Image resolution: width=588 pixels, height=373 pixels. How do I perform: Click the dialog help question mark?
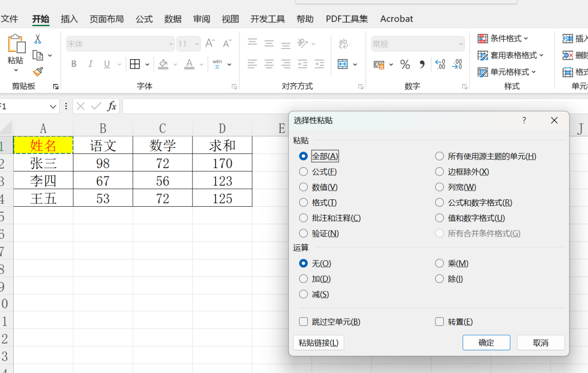[x=524, y=120]
